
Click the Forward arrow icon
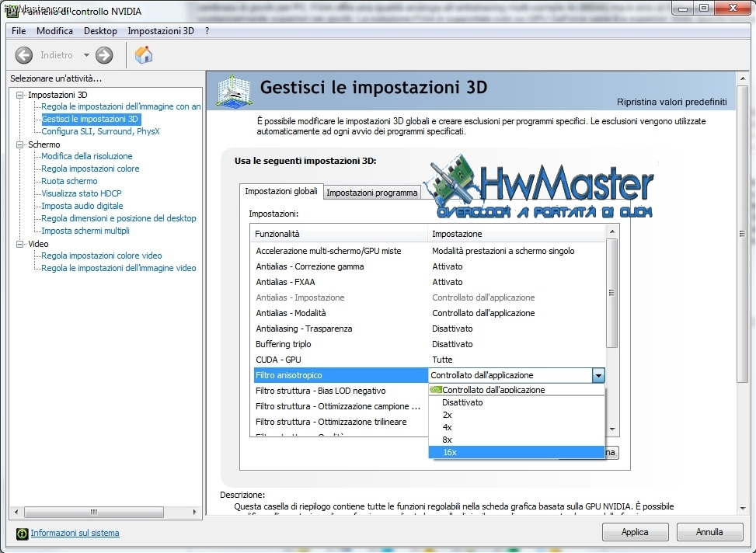(104, 55)
